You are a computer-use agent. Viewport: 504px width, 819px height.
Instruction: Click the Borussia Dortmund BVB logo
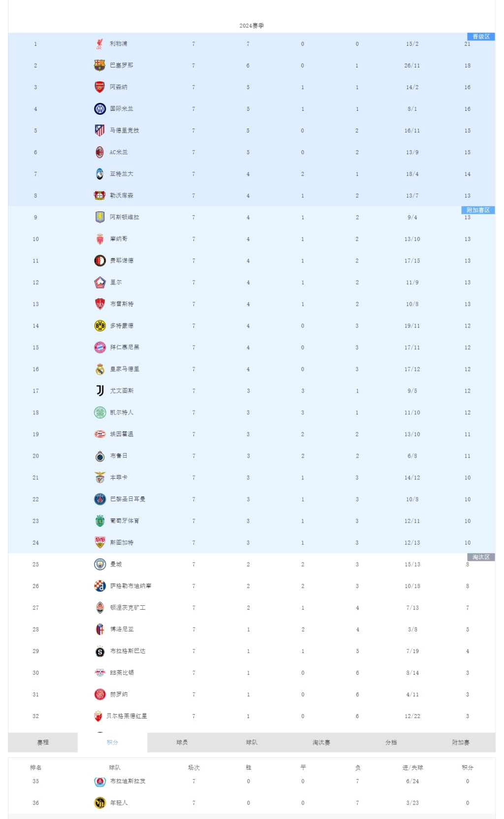[100, 326]
